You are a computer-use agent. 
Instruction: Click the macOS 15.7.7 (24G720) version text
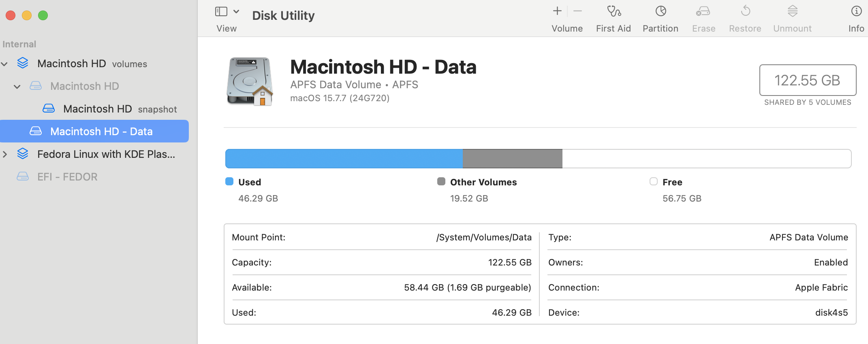click(340, 98)
